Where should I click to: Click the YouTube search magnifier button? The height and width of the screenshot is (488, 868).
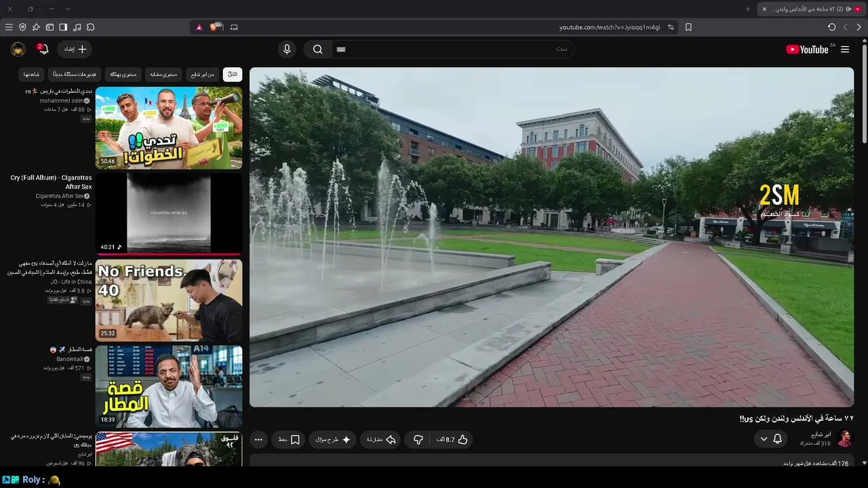(317, 49)
